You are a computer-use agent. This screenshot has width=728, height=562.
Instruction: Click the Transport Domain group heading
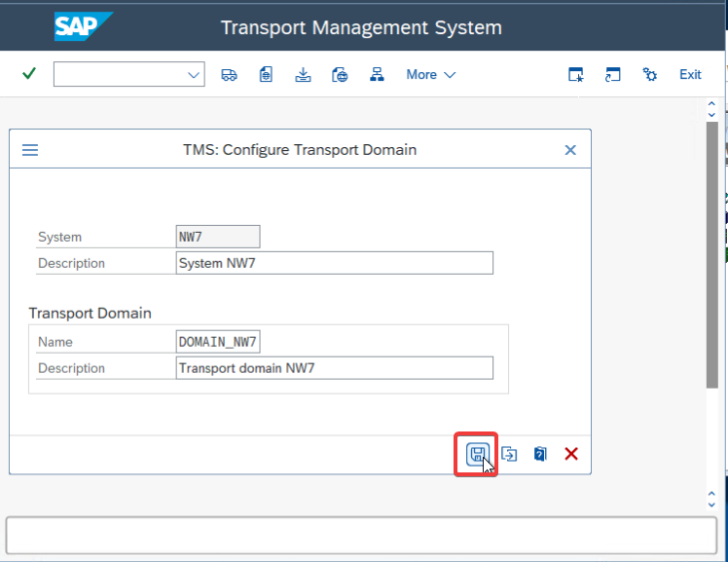tap(91, 314)
